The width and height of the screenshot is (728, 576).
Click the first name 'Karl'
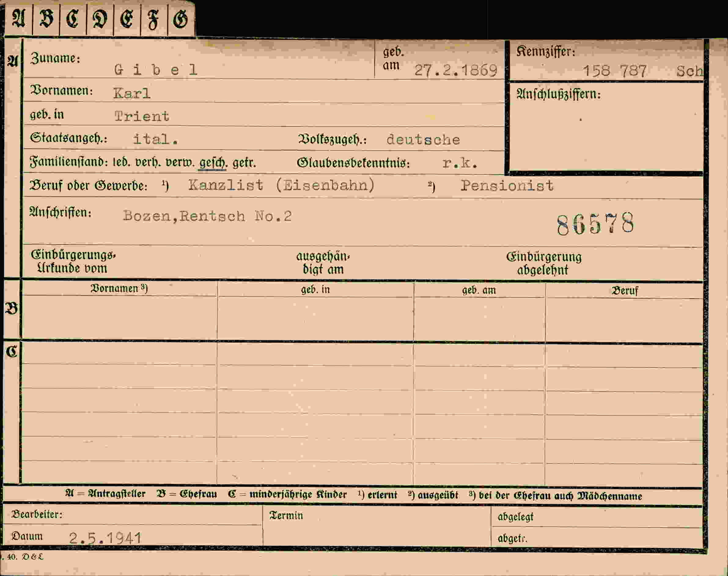tap(132, 93)
